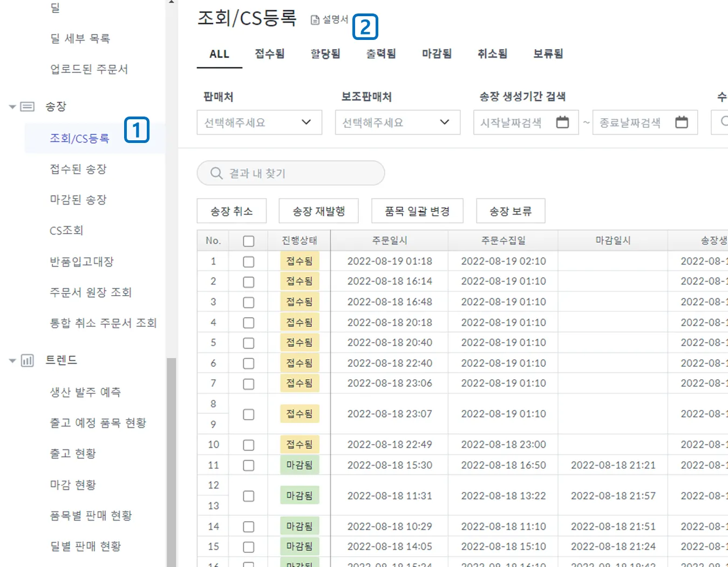Open 딜 세부 목록 in sidebar
Image resolution: width=728 pixels, height=567 pixels.
pyautogui.click(x=80, y=39)
